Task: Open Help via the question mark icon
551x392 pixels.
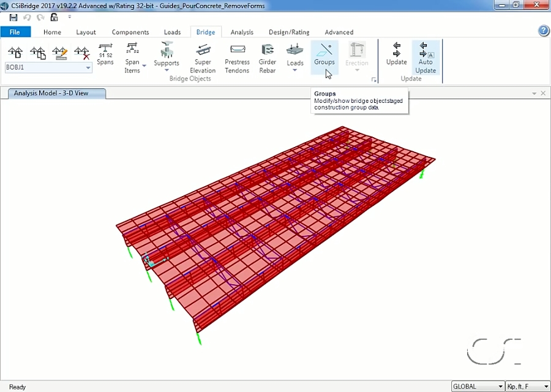Action: tap(544, 31)
